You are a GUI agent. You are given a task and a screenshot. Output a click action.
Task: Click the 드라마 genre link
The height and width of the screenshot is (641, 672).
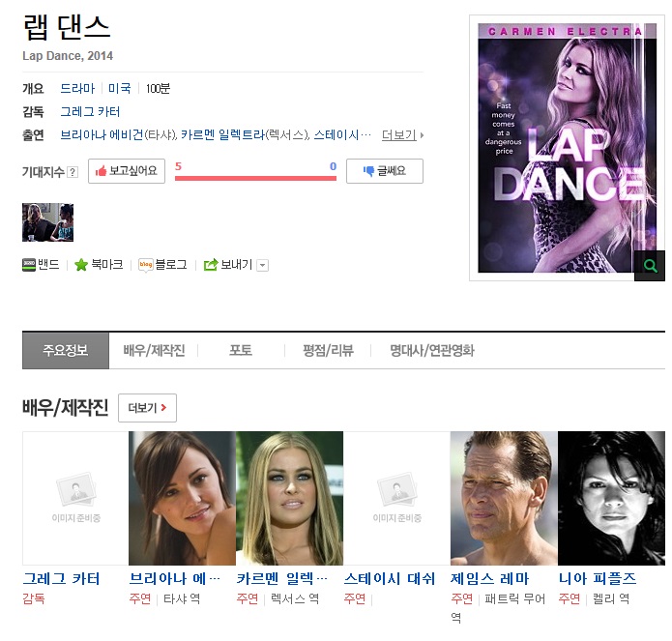coord(77,88)
